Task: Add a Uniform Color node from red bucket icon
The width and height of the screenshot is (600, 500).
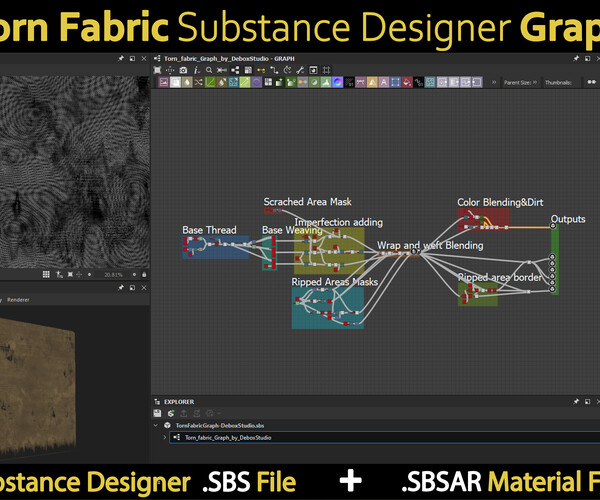Action: point(407,82)
